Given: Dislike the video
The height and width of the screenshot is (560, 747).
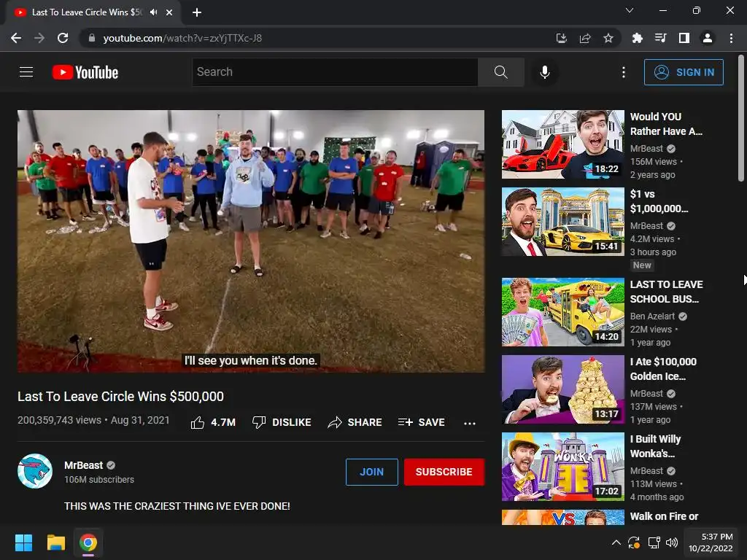Looking at the screenshot, I should pos(282,422).
